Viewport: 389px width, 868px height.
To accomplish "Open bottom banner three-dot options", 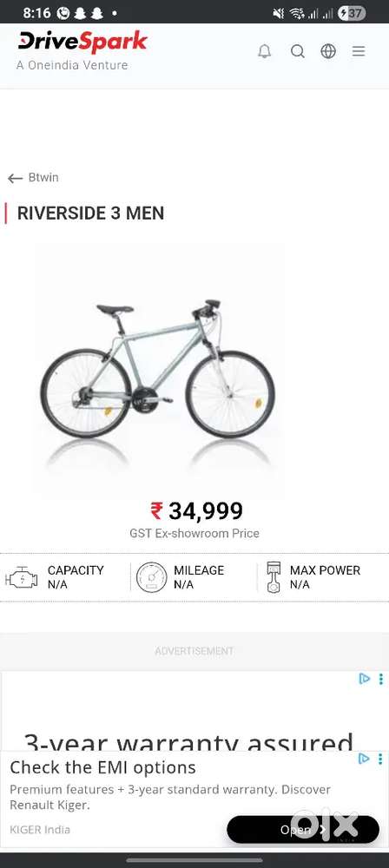I will (380, 759).
